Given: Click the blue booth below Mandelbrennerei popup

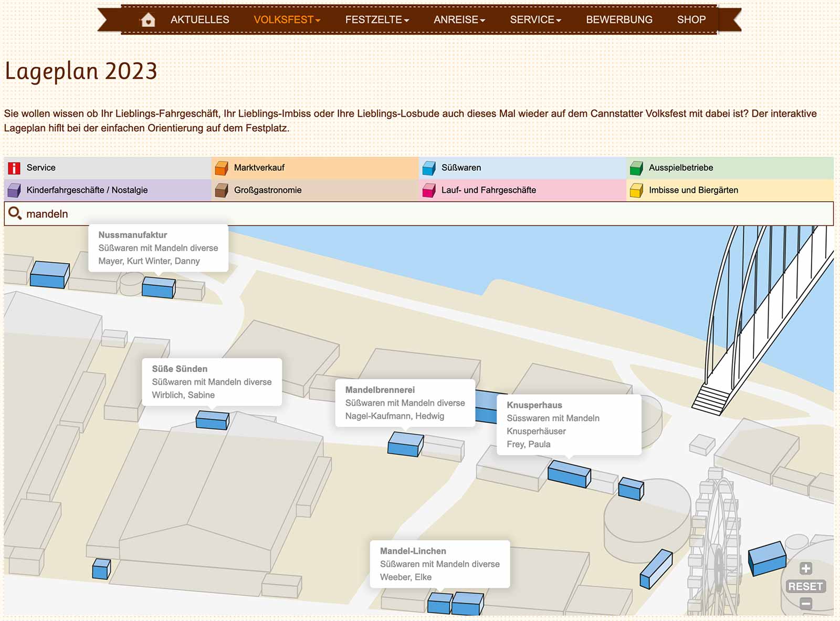Looking at the screenshot, I should pyautogui.click(x=405, y=444).
